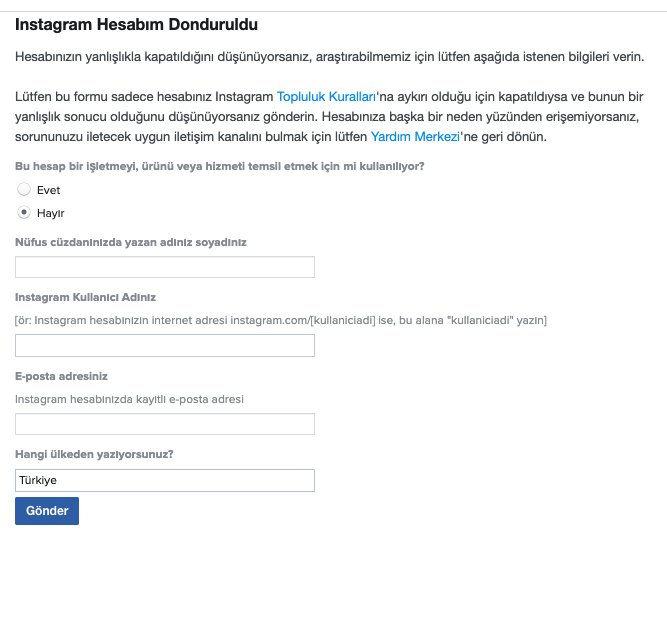This screenshot has height=630, width=667.
Task: Open the Yardım Merkezi link
Action: [x=415, y=137]
